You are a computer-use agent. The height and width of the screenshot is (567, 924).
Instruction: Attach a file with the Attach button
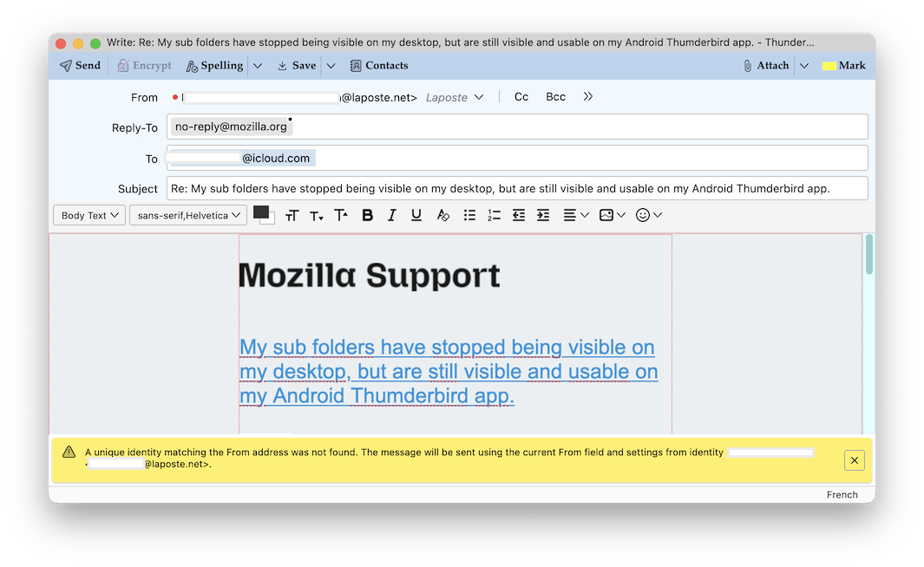765,65
